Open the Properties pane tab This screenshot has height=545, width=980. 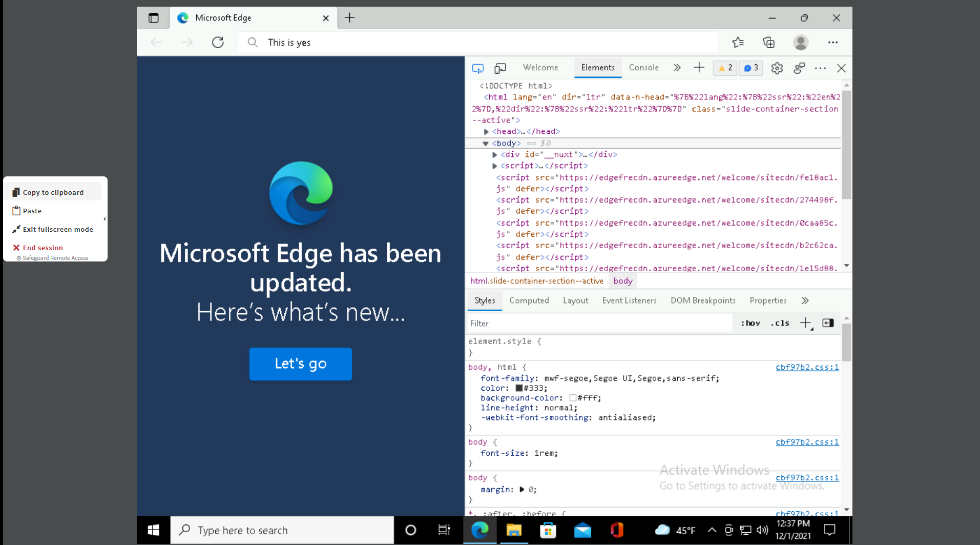[x=768, y=300]
